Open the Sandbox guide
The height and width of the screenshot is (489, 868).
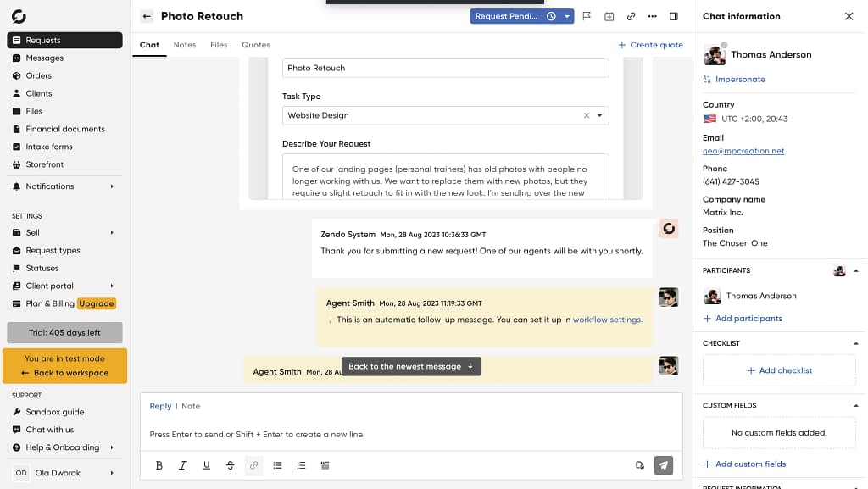[x=64, y=412]
